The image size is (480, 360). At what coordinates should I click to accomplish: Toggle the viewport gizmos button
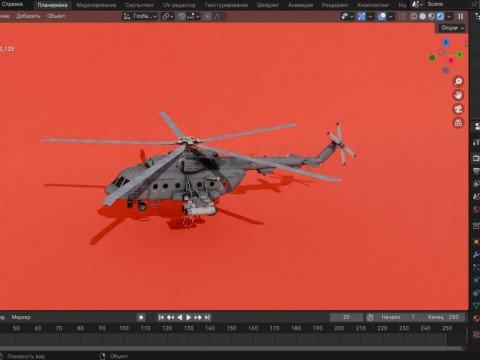(x=361, y=16)
